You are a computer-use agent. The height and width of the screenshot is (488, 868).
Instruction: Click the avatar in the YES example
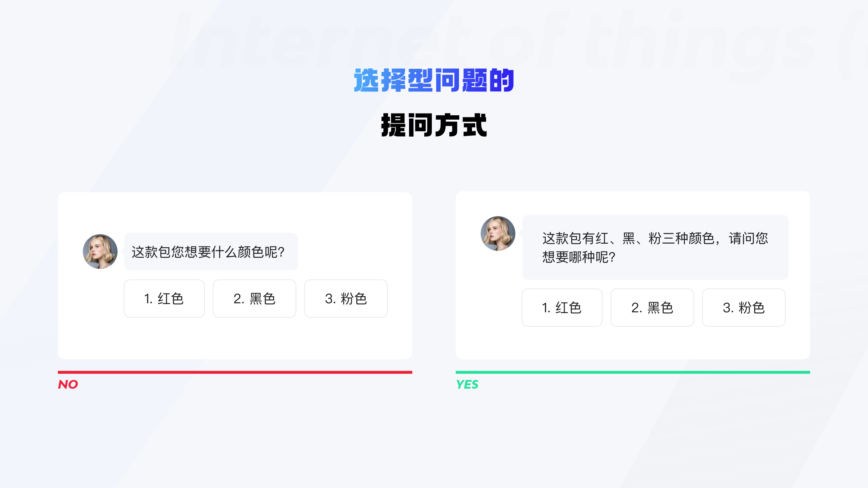pyautogui.click(x=498, y=234)
